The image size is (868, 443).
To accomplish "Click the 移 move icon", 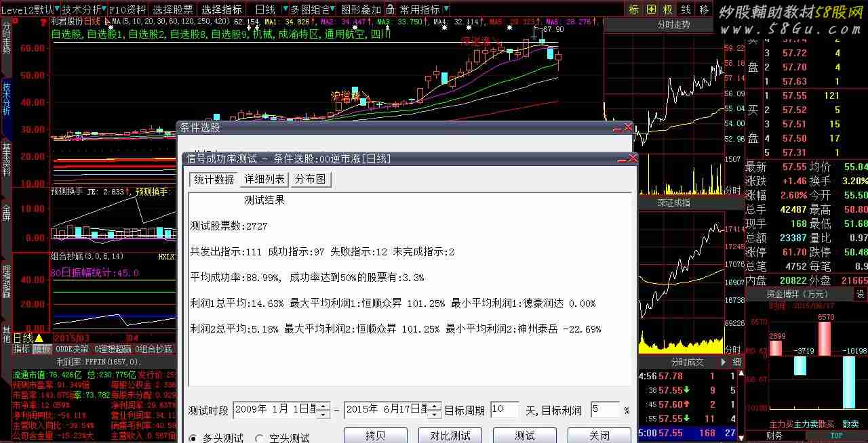I will tap(704, 9).
